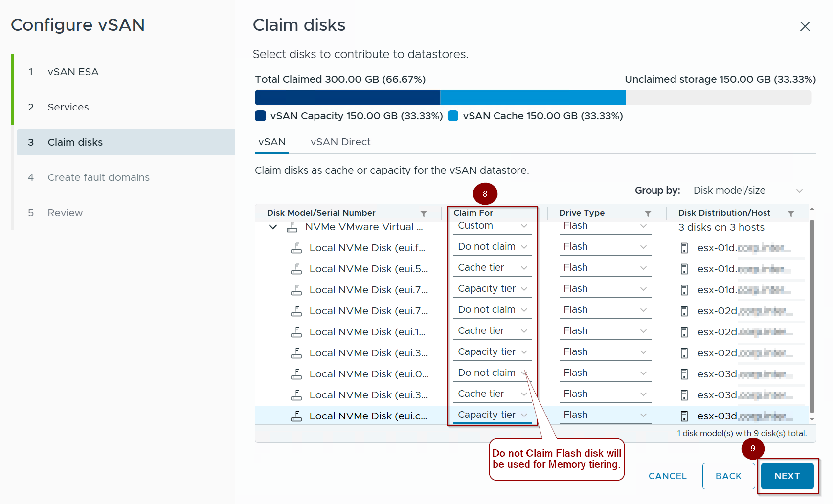This screenshot has width=833, height=504.
Task: Click the filter icon in Disk Model/Serial Number column
Action: (424, 213)
